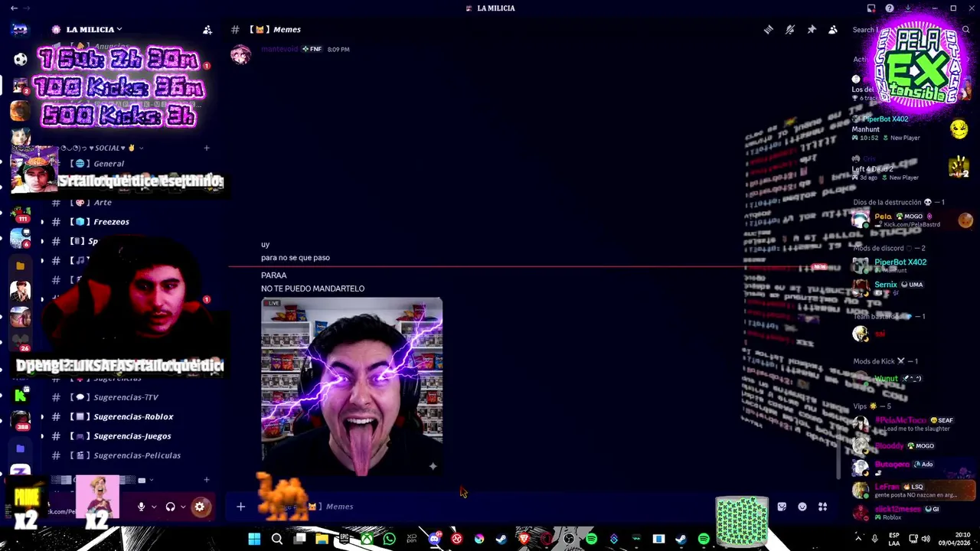Open Sugerencias-TTV channel

coord(130,397)
